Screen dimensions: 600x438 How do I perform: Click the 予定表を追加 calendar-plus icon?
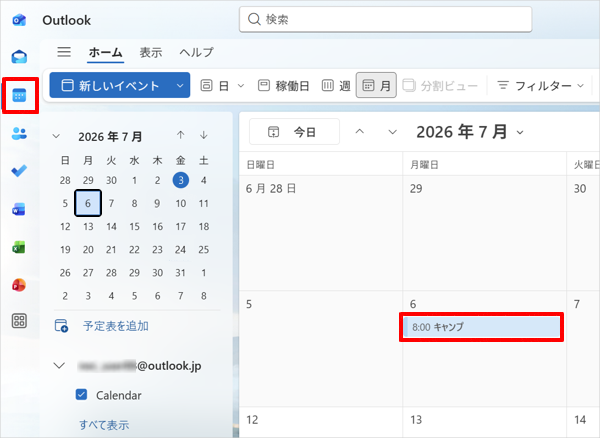tap(61, 326)
